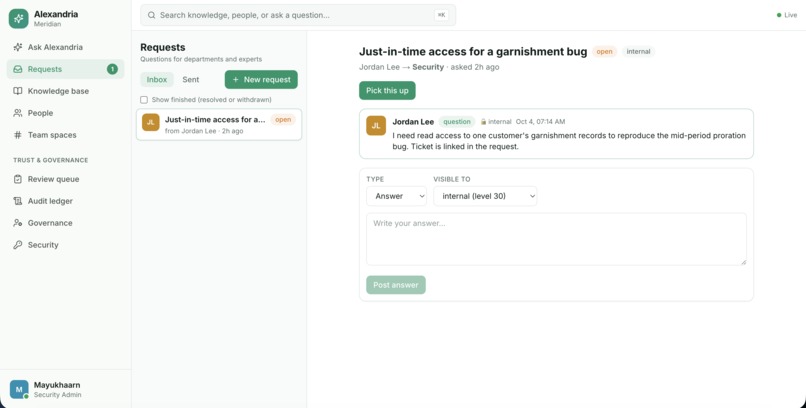Open the Governance page link
Image resolution: width=806 pixels, height=408 pixels.
(66, 223)
